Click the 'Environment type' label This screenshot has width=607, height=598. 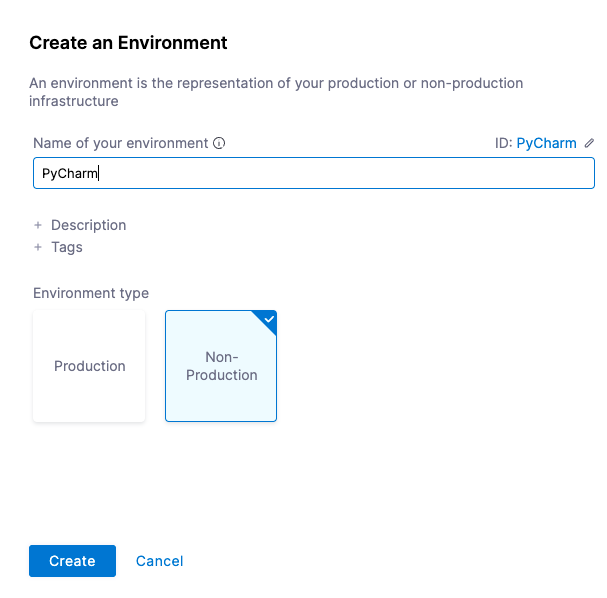[91, 293]
